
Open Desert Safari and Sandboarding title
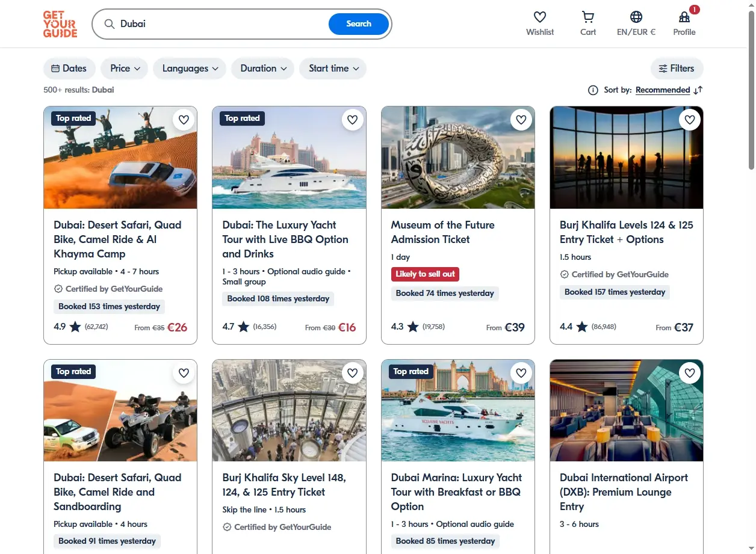[x=117, y=492]
